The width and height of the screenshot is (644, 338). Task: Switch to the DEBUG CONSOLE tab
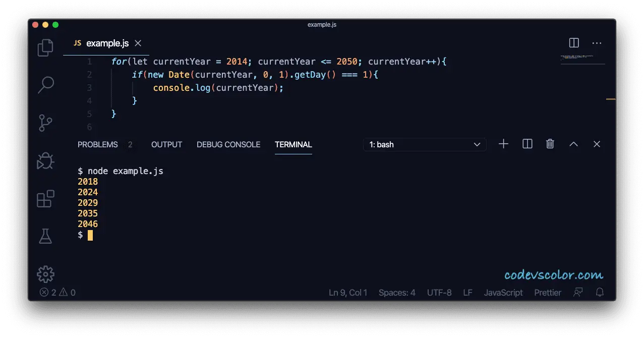(x=228, y=145)
